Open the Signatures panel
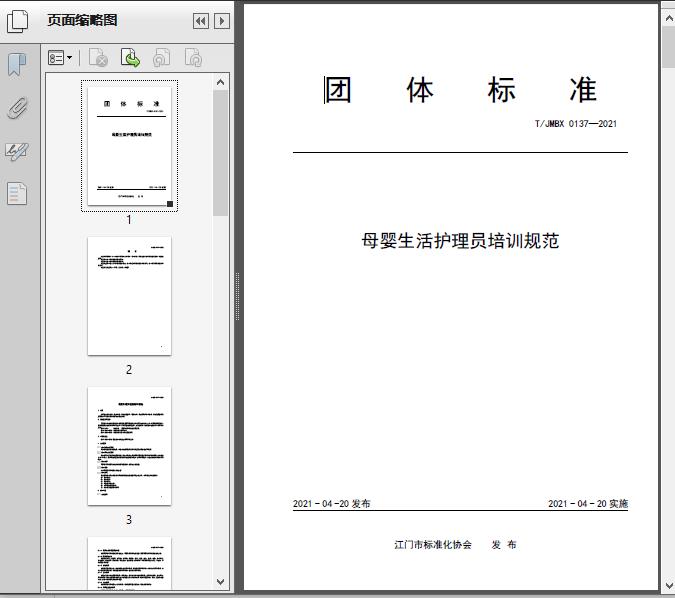 [17, 151]
